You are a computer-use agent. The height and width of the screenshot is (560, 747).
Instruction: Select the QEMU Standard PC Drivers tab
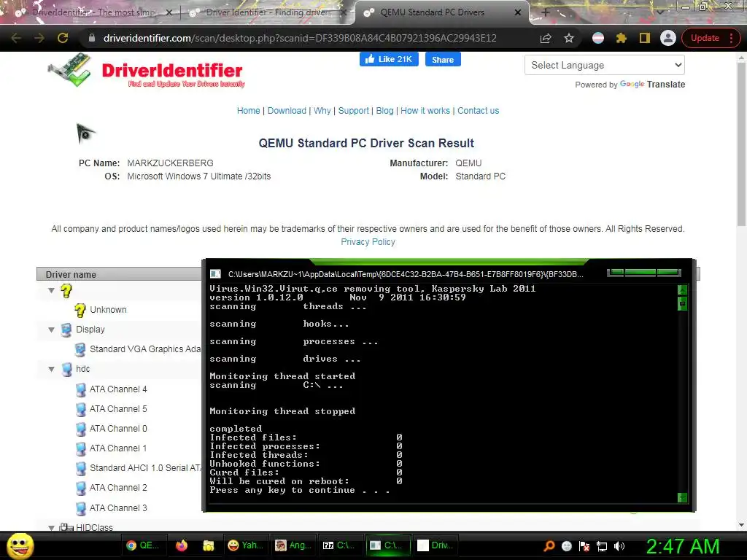point(441,12)
